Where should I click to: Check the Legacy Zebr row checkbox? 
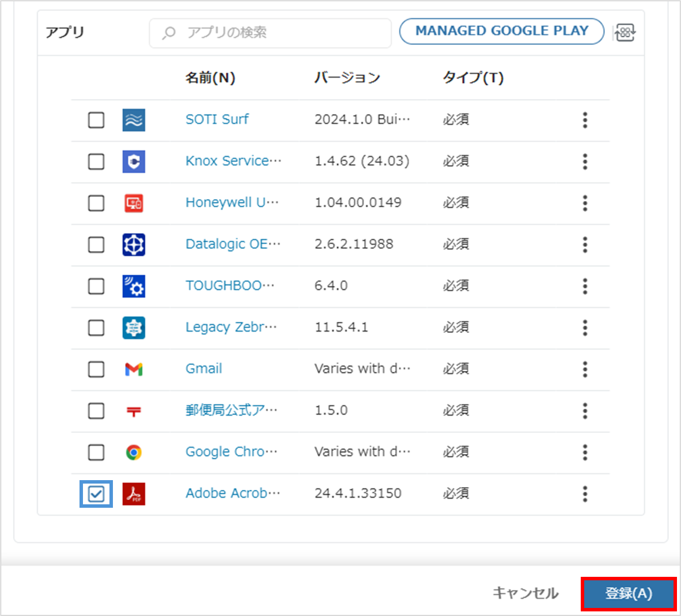tap(96, 328)
